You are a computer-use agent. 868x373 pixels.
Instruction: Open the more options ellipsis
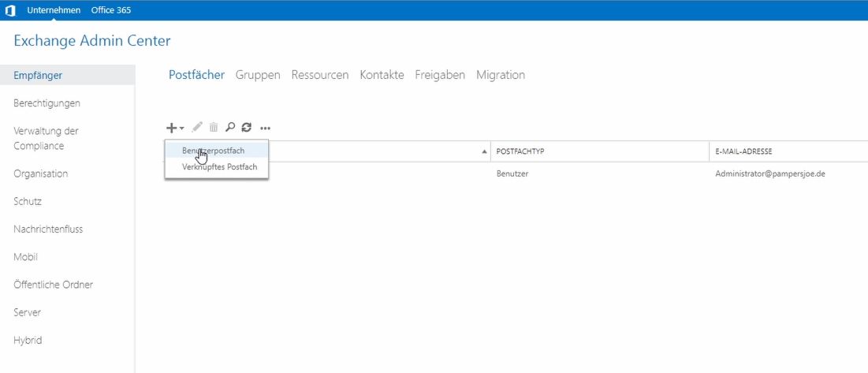[x=265, y=129]
